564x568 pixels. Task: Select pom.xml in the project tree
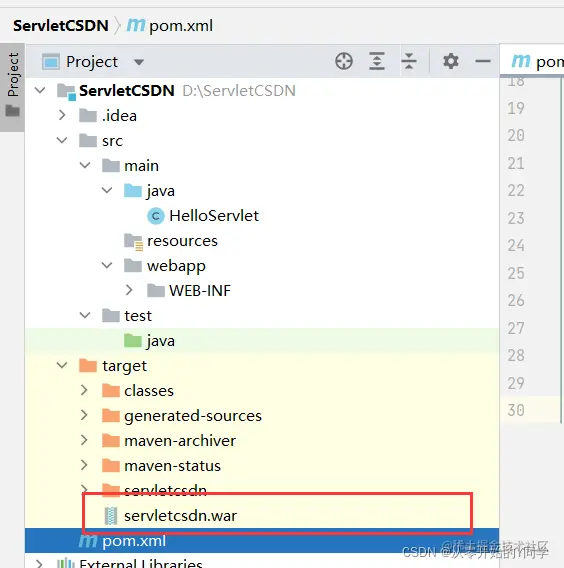pyautogui.click(x=262, y=541)
